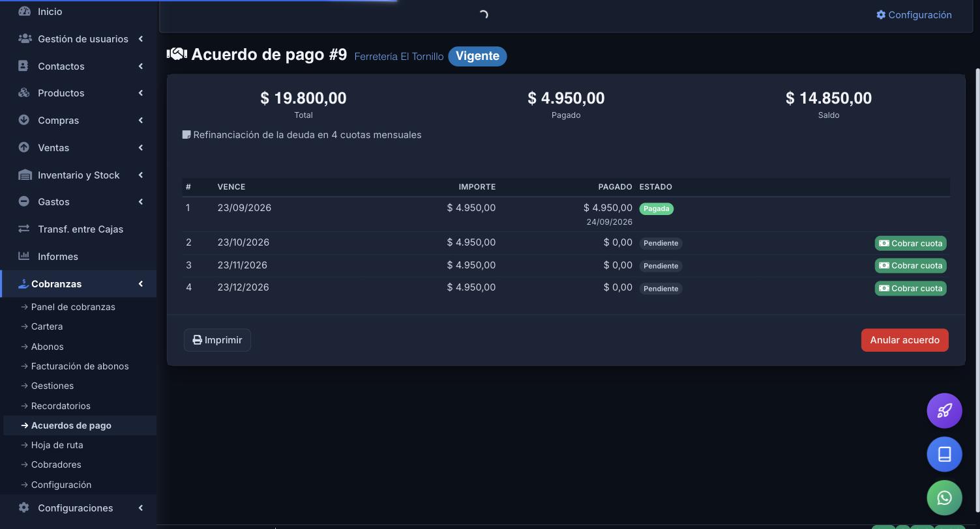Screen dimensions: 980x529
Task: Click the red Anular acuerdo button
Action: 904,340
